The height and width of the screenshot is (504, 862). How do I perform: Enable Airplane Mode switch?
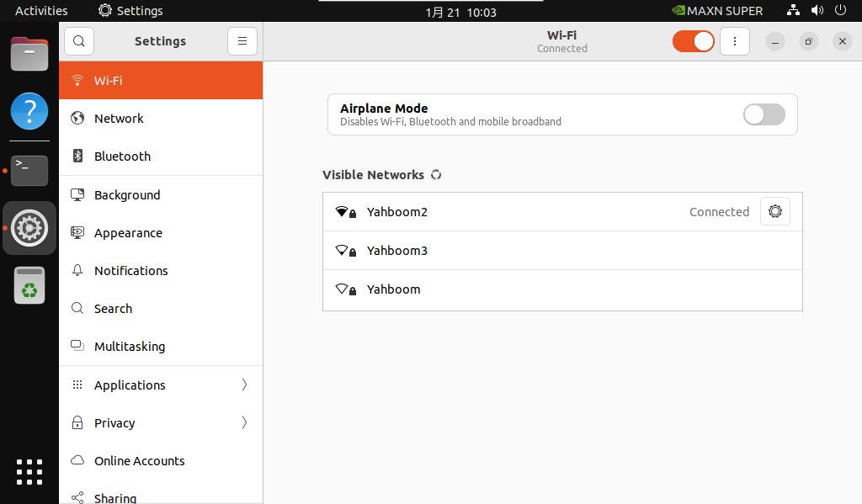[764, 114]
